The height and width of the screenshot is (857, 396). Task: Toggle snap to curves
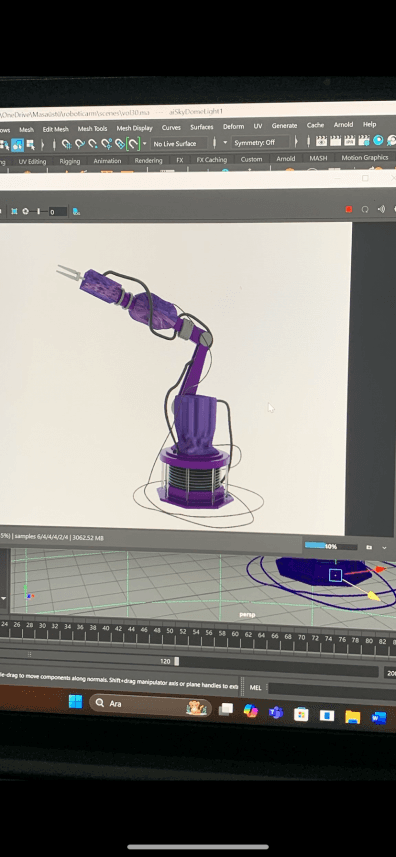[x=80, y=144]
